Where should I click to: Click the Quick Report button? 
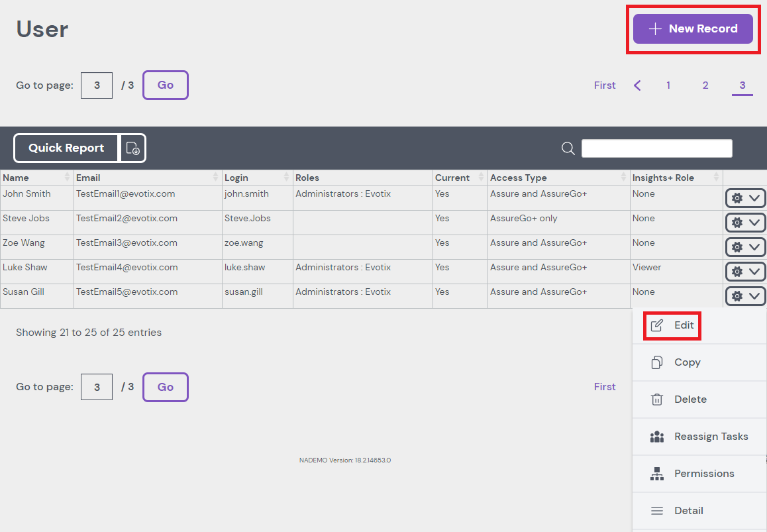tap(66, 148)
